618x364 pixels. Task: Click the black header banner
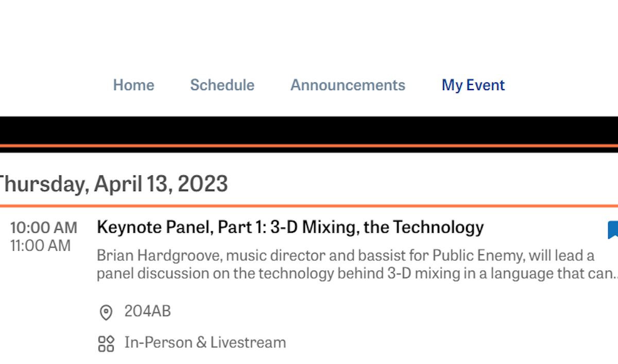(309, 130)
